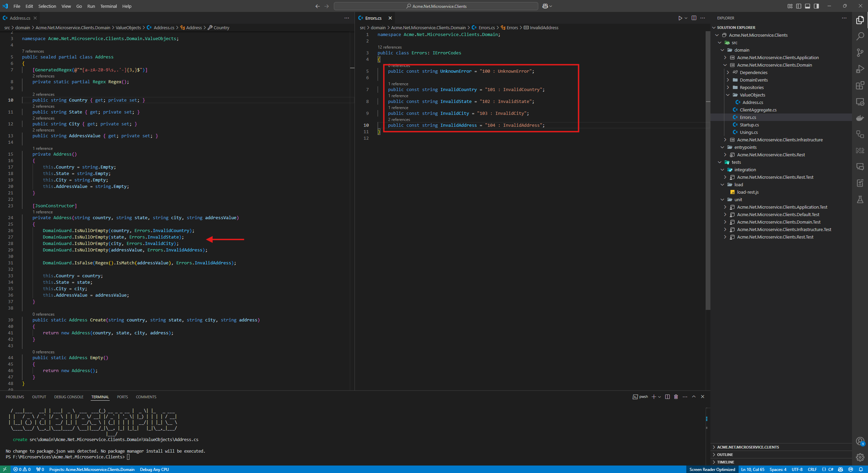This screenshot has width=868, height=473.
Task: Toggle the primary side bar layout button
Action: (799, 6)
